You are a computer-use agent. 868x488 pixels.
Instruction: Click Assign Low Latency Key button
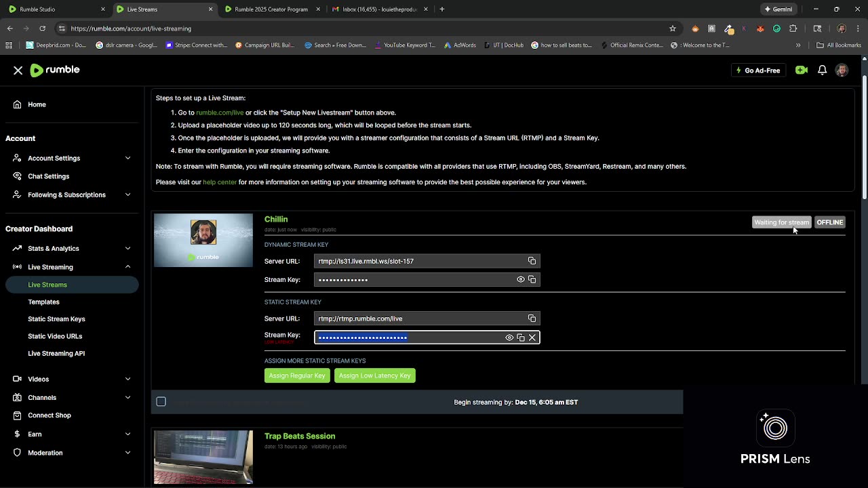click(375, 375)
